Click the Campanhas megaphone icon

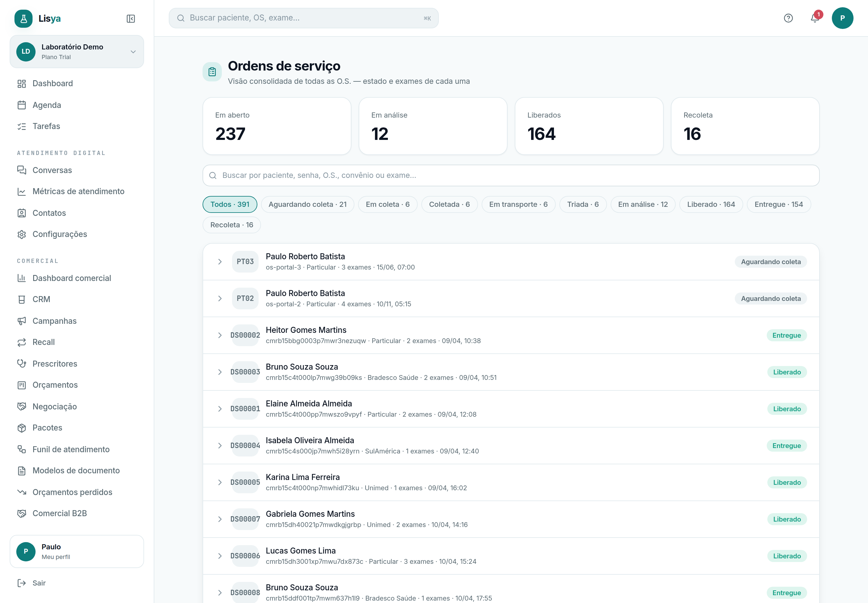pyautogui.click(x=21, y=321)
